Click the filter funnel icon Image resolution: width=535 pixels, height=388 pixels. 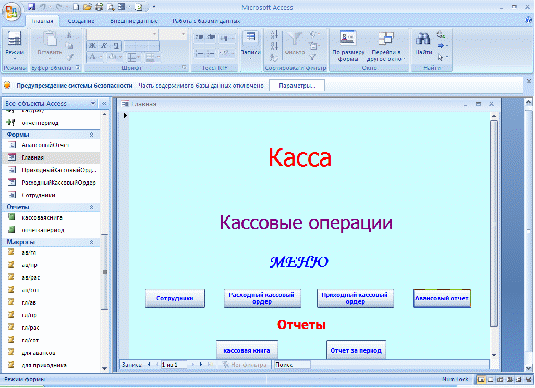294,40
